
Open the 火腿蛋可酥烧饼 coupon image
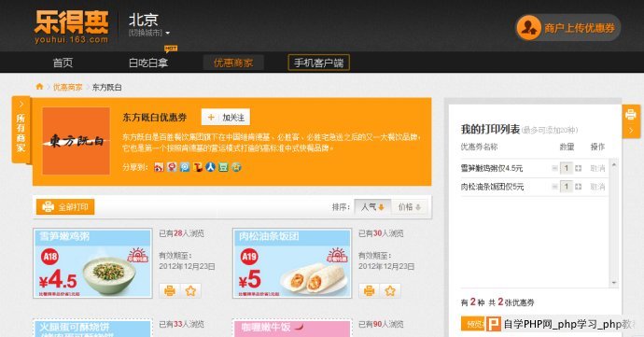(x=92, y=328)
